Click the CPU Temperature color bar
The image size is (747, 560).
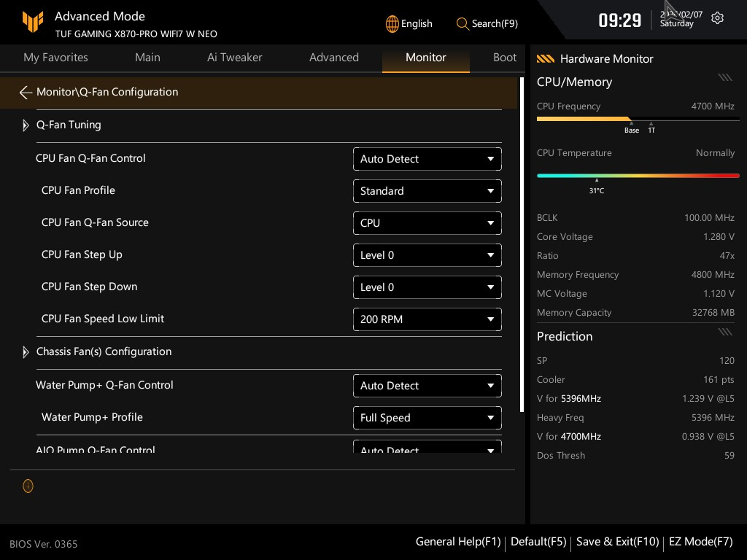pyautogui.click(x=638, y=176)
